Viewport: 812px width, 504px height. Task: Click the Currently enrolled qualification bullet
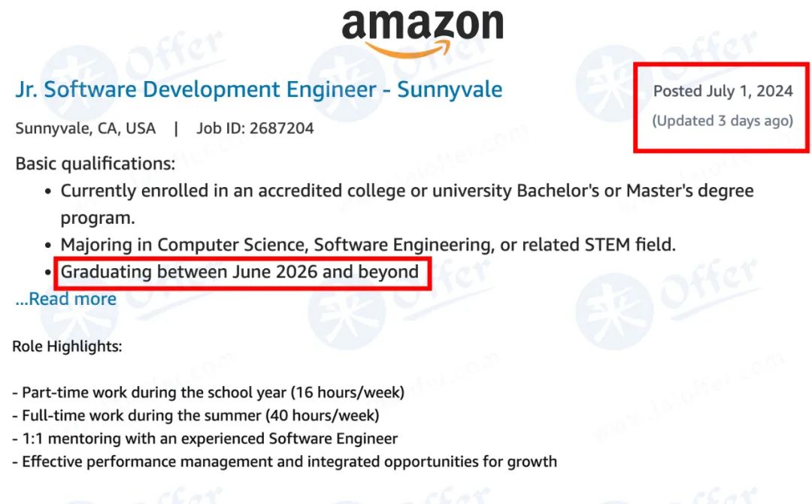point(407,204)
